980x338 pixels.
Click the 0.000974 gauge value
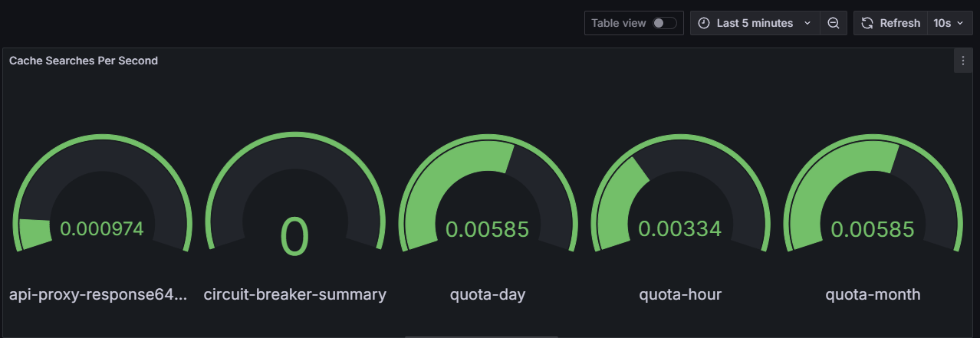[102, 229]
